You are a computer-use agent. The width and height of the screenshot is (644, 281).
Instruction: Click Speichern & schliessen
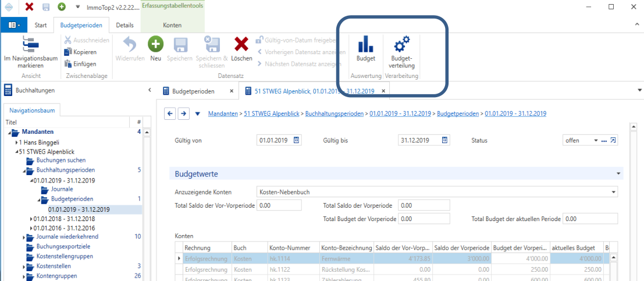click(212, 51)
